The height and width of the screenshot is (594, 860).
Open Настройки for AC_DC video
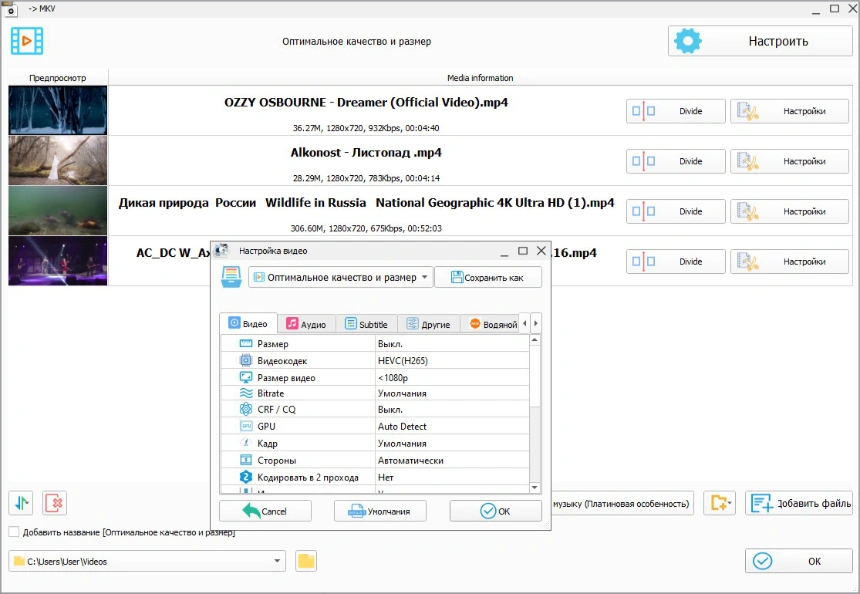click(x=789, y=262)
